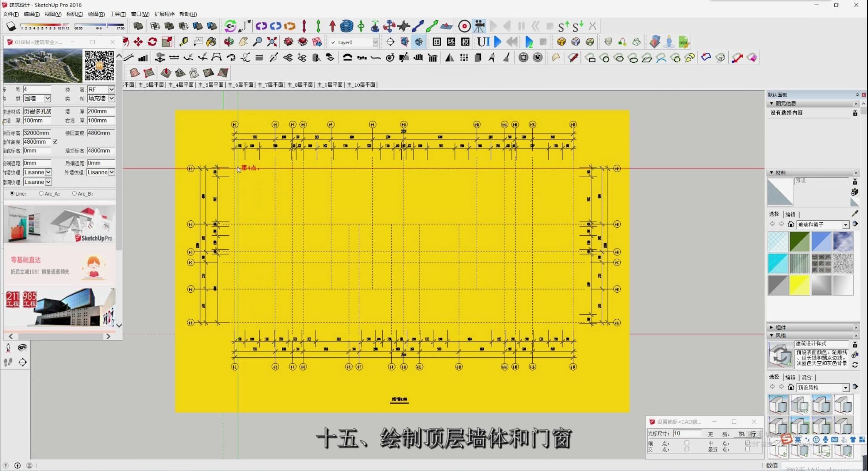
Task: Pick the yellow material swatch
Action: 799,285
